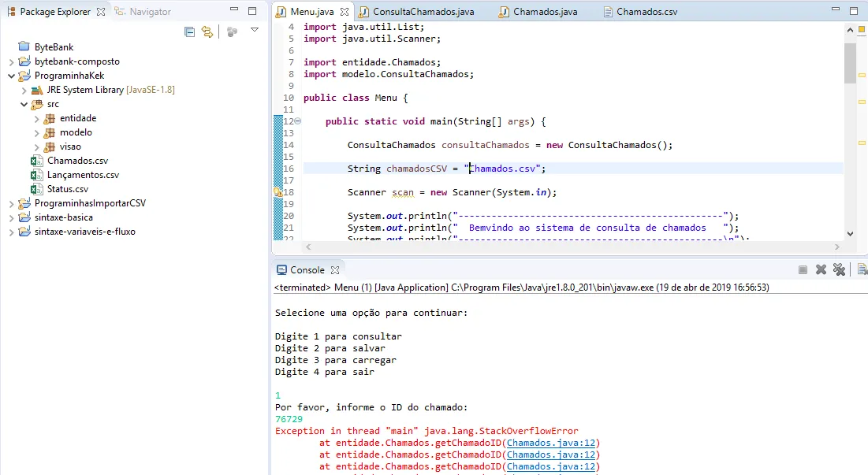Expand the bytebank-composto project
Viewport: 868px width, 475px height.
(x=12, y=62)
